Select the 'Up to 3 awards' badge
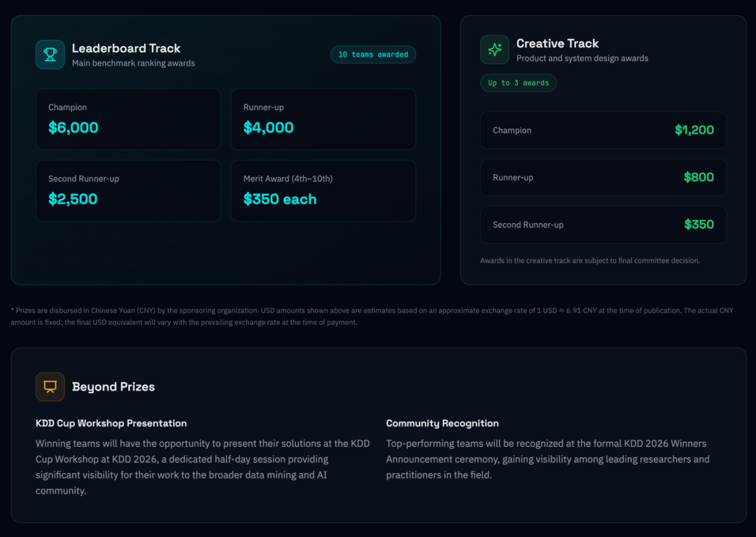756x537 pixels. click(x=519, y=83)
